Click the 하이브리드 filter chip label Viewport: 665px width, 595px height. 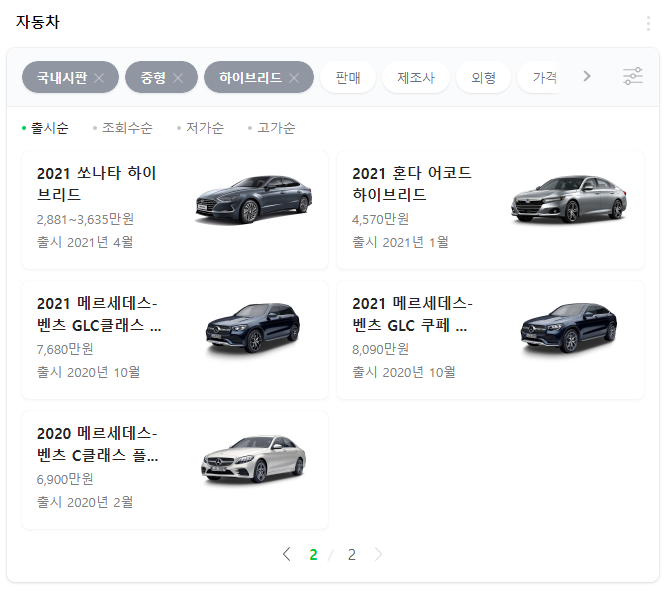point(250,78)
